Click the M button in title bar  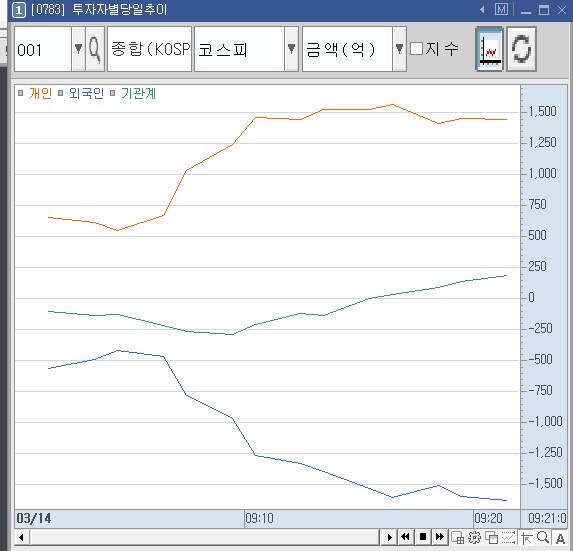[x=501, y=9]
